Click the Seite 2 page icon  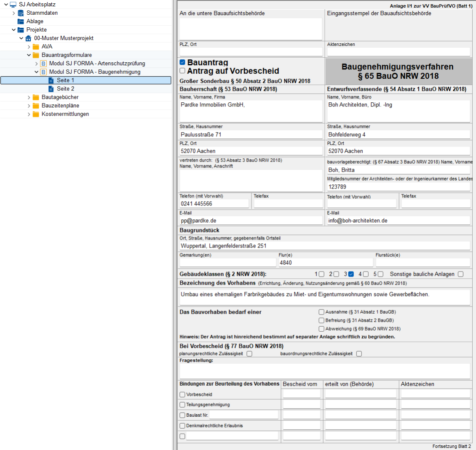coord(51,89)
